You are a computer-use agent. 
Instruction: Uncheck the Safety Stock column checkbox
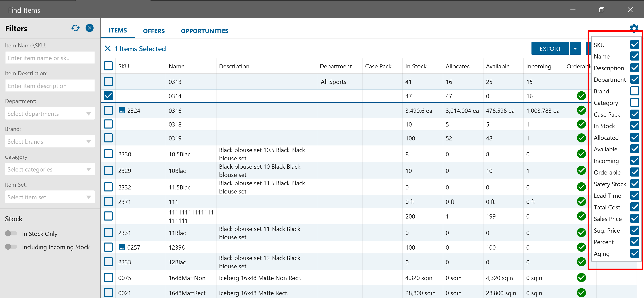(634, 184)
